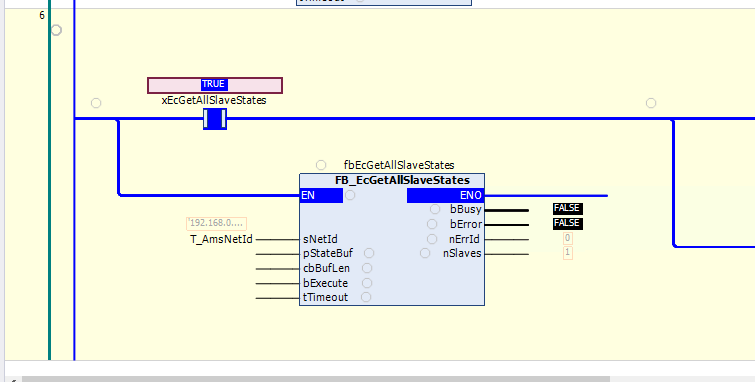
Task: Toggle the bBusy FALSE value
Action: [568, 209]
